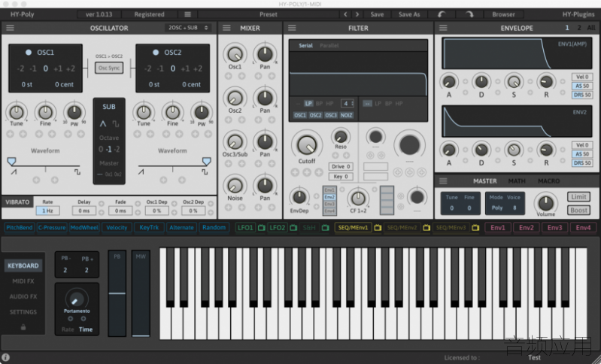Adjust the DRS 50 value on ENV2
The height and width of the screenshot is (364, 601).
point(582,163)
